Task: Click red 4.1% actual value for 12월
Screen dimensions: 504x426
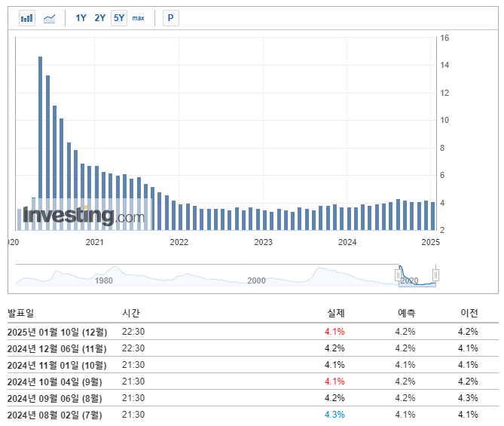Action: [334, 332]
